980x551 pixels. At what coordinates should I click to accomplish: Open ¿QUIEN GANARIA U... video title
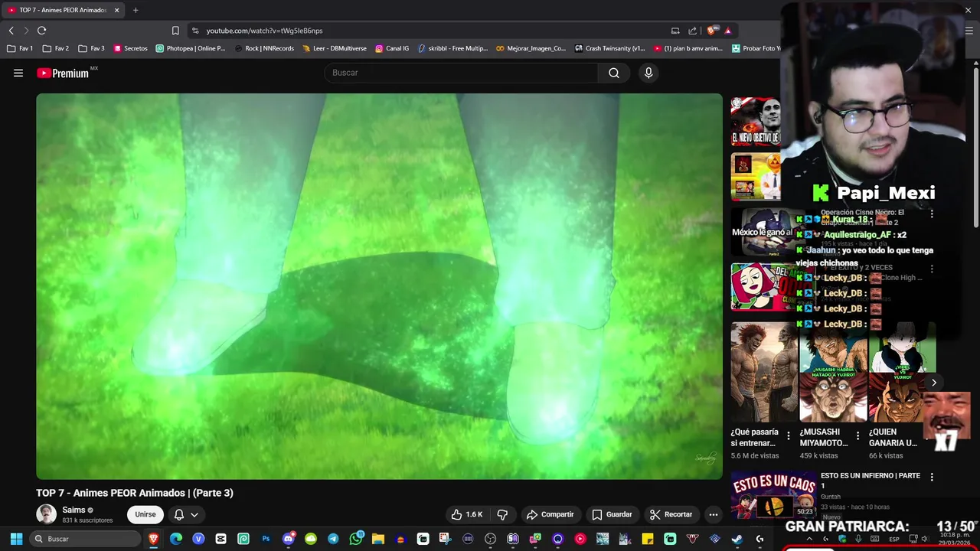(x=893, y=437)
